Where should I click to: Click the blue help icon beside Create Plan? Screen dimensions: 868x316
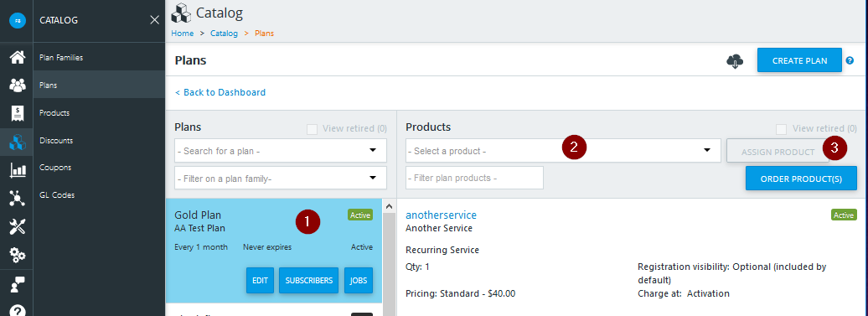click(x=850, y=60)
